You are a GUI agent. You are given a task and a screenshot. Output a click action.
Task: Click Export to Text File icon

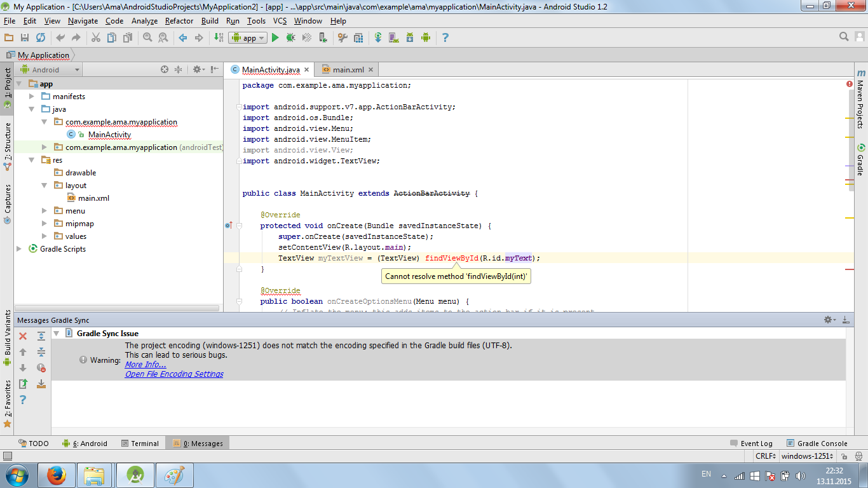point(23,384)
